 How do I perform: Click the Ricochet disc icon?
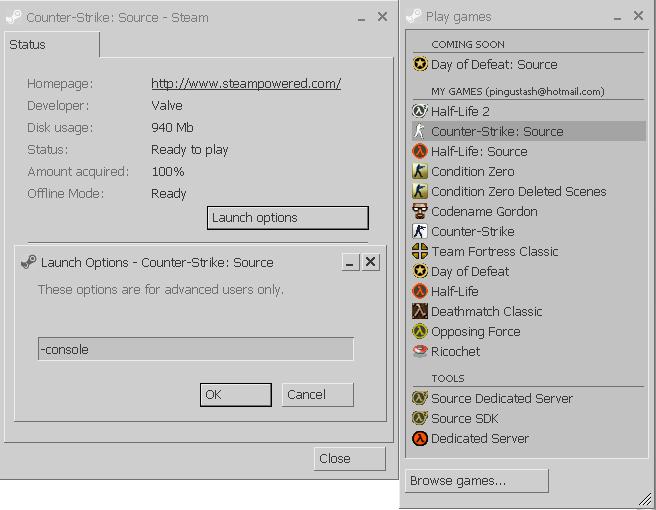click(420, 351)
